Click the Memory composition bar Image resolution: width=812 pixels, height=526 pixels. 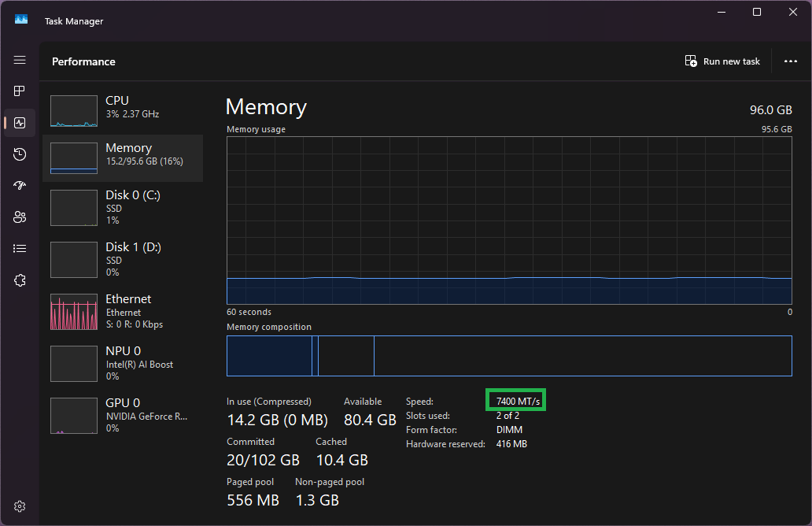coord(509,355)
